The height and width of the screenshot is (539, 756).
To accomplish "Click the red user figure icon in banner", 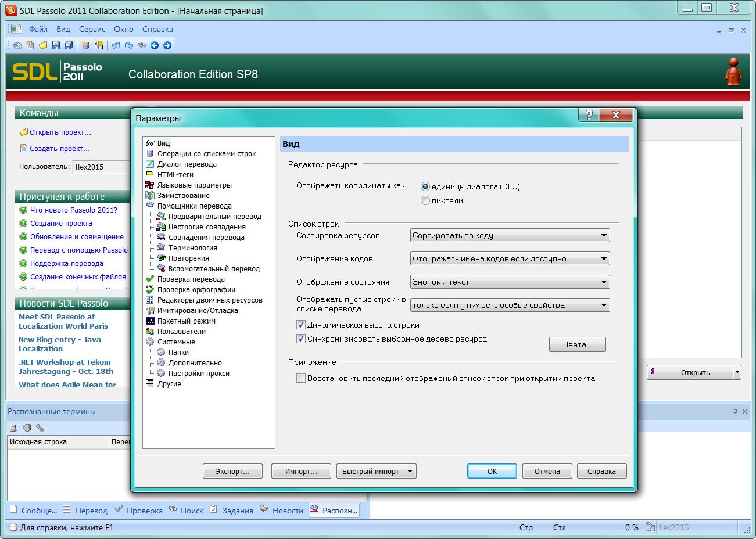I will [x=733, y=72].
